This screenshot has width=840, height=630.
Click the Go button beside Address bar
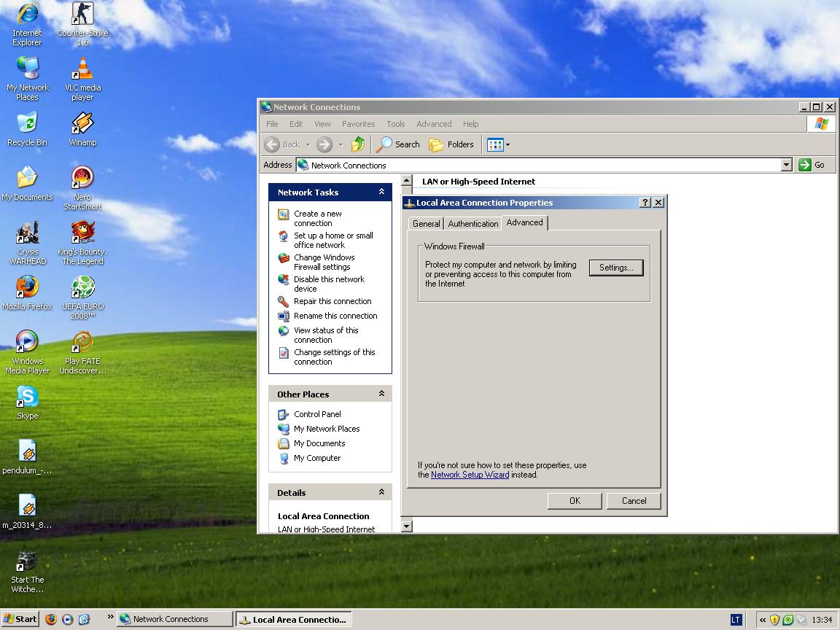[812, 165]
